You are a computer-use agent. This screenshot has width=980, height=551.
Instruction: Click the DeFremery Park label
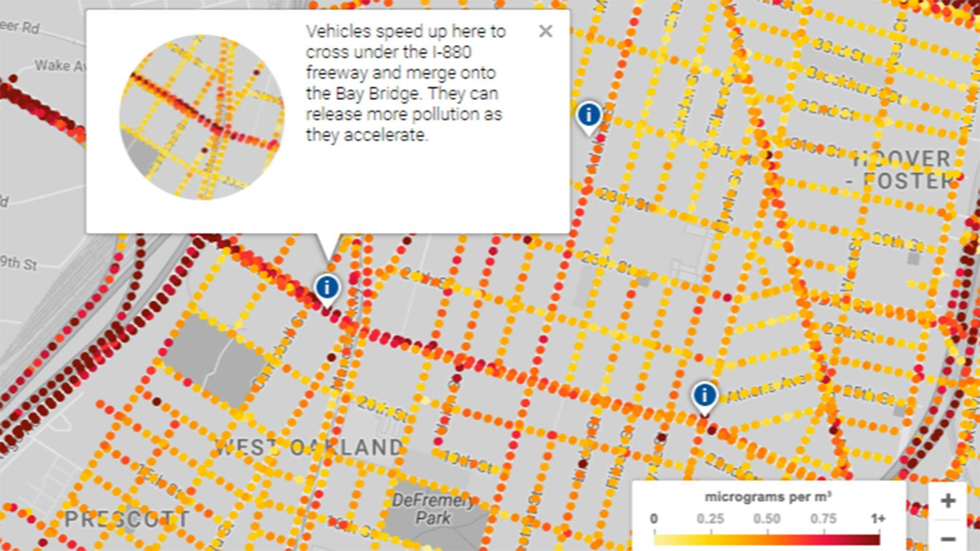point(433,509)
